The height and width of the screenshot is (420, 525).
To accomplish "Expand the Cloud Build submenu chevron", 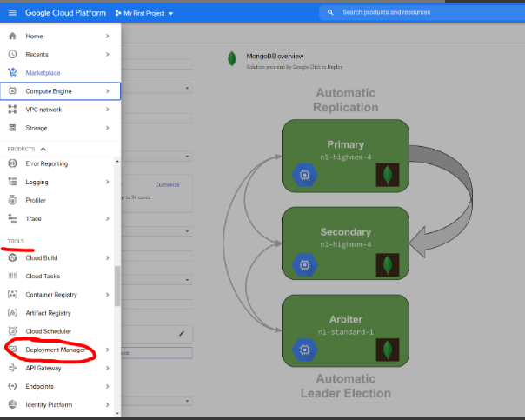I will (x=107, y=257).
